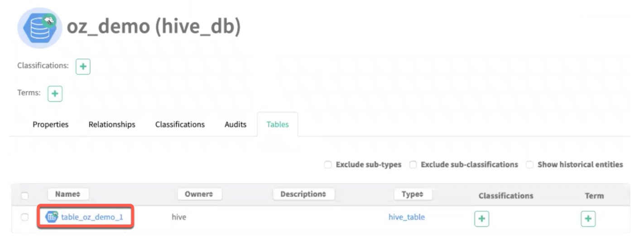Check Exclude sub-classifications option
The image size is (644, 243).
tap(413, 165)
